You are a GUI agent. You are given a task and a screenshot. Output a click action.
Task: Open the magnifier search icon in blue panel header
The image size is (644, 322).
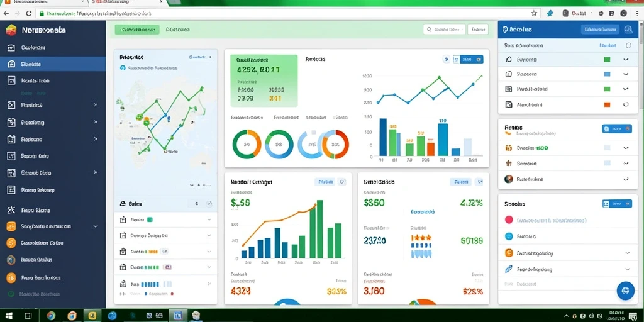(628, 29)
